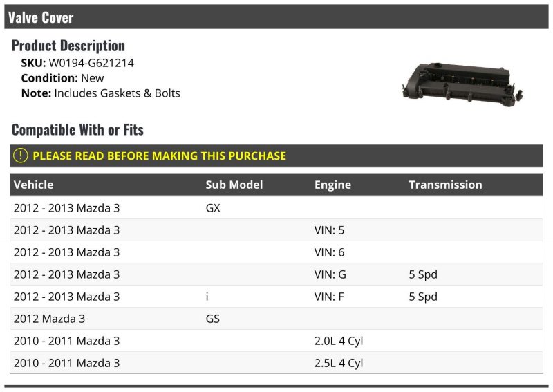Viewport: 553px width, 392px height.
Task: Click the 2.5L 4 Cyl engine cell
Action: click(339, 364)
